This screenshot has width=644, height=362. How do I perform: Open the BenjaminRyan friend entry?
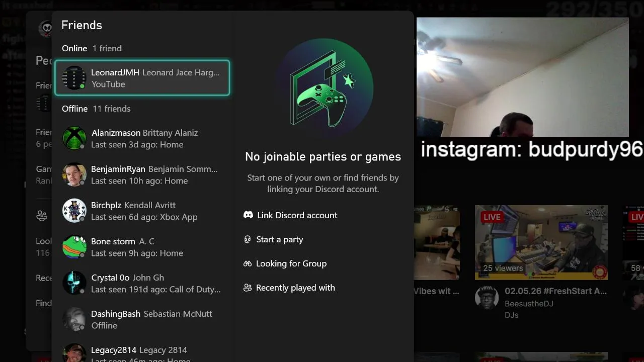[142, 174]
